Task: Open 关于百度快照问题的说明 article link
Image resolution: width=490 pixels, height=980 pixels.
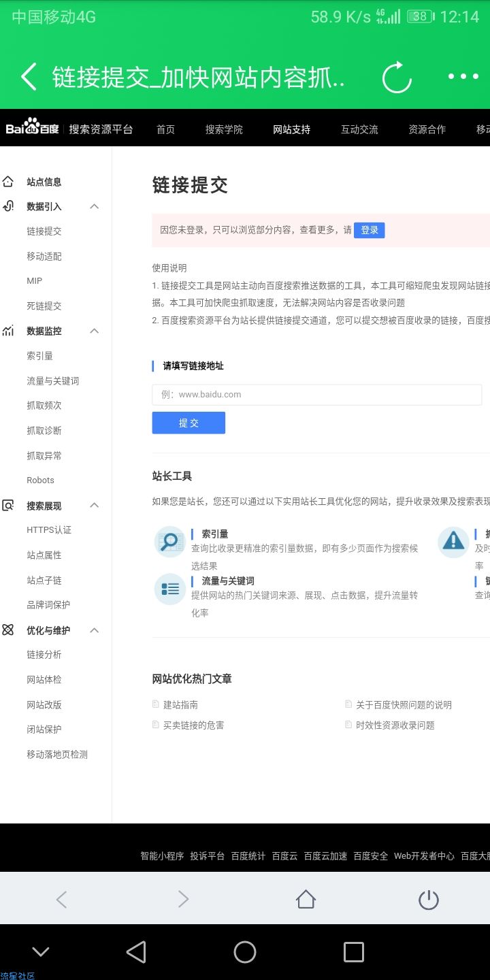Action: tap(404, 705)
